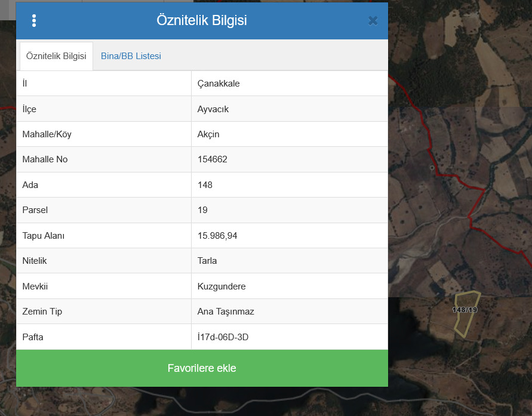The image size is (532, 416).
Task: Open the three-dot options menu
Action: (x=34, y=21)
